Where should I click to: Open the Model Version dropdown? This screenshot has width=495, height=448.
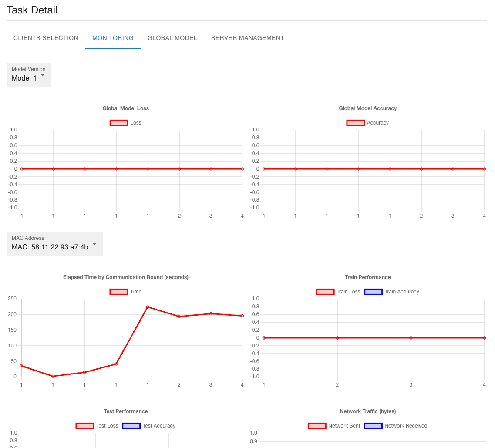(28, 75)
